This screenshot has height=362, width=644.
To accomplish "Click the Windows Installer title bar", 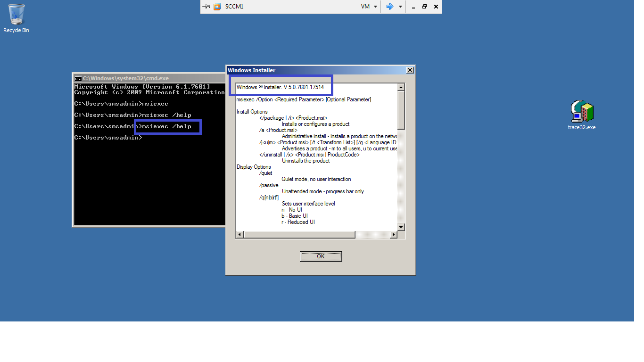I will click(316, 70).
